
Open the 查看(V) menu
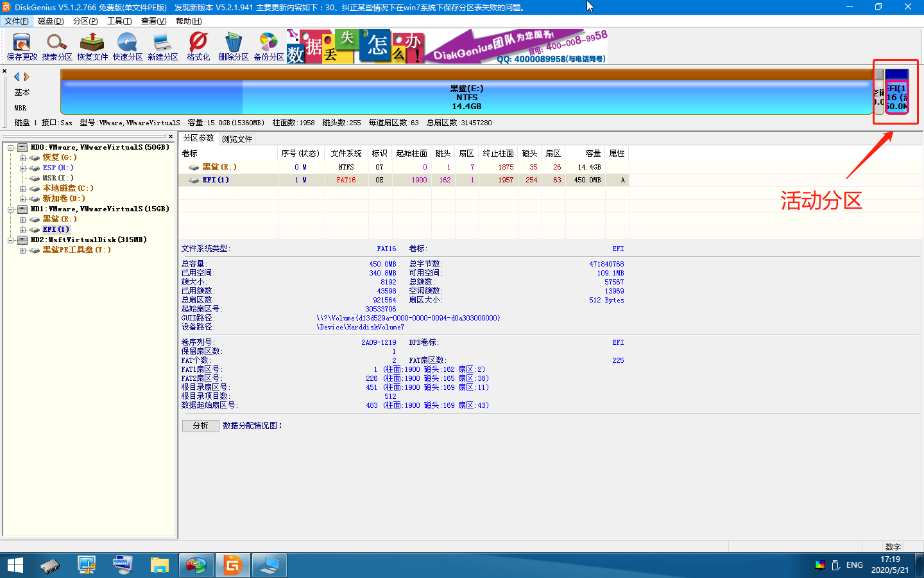pos(153,21)
